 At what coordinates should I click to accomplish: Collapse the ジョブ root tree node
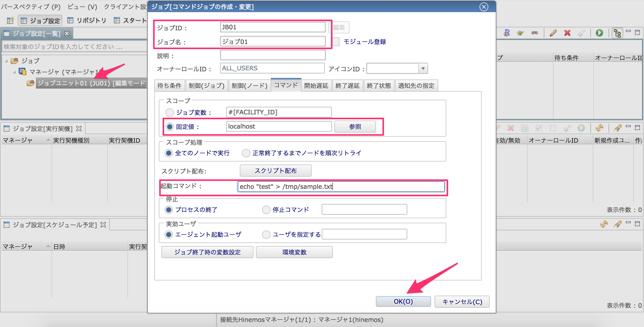click(x=6, y=61)
